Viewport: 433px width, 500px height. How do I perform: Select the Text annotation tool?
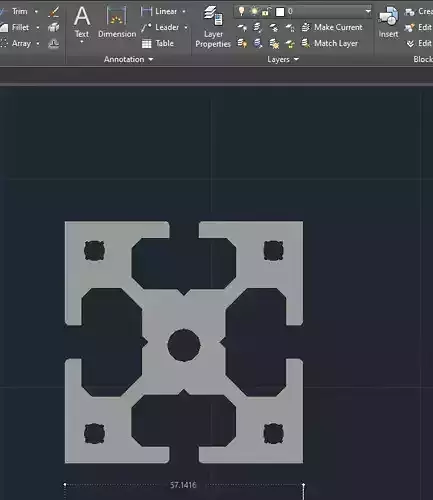click(82, 22)
